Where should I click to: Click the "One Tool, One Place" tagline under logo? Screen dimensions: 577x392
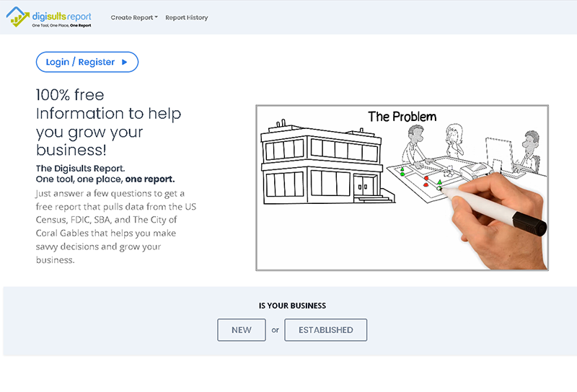(61, 26)
